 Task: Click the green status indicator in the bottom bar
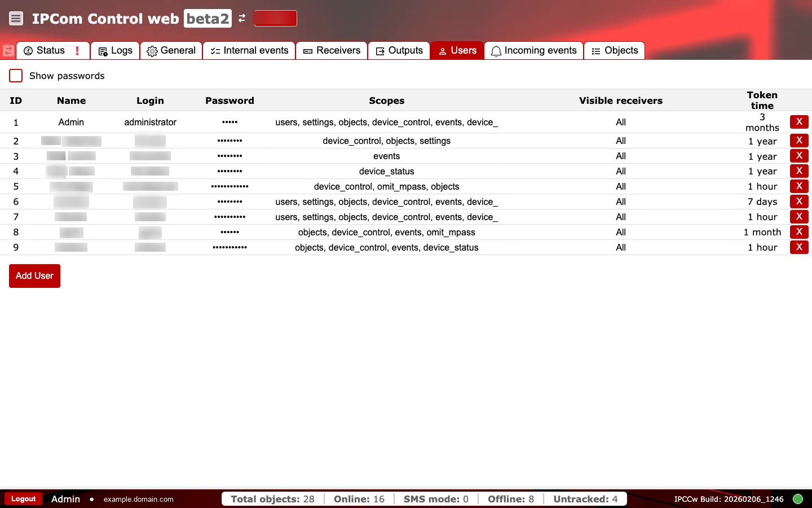coord(798,499)
